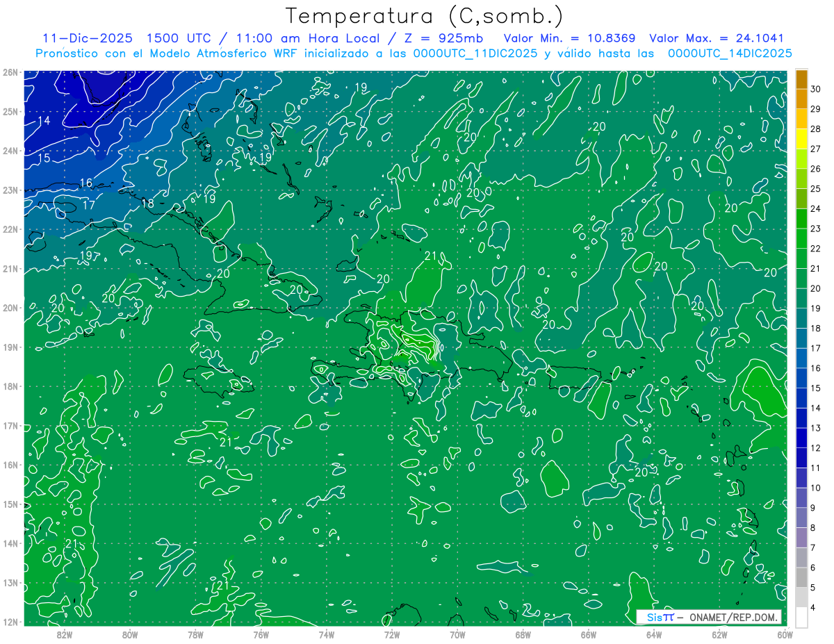Viewport: 834px width, 644px height.
Task: Click the contour label 15 on the map
Action: tap(43, 158)
